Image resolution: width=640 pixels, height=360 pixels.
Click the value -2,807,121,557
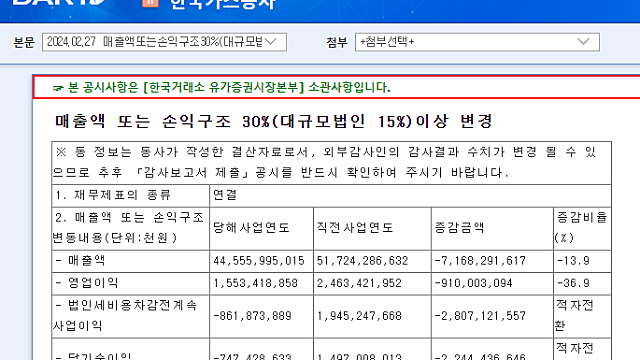click(480, 316)
